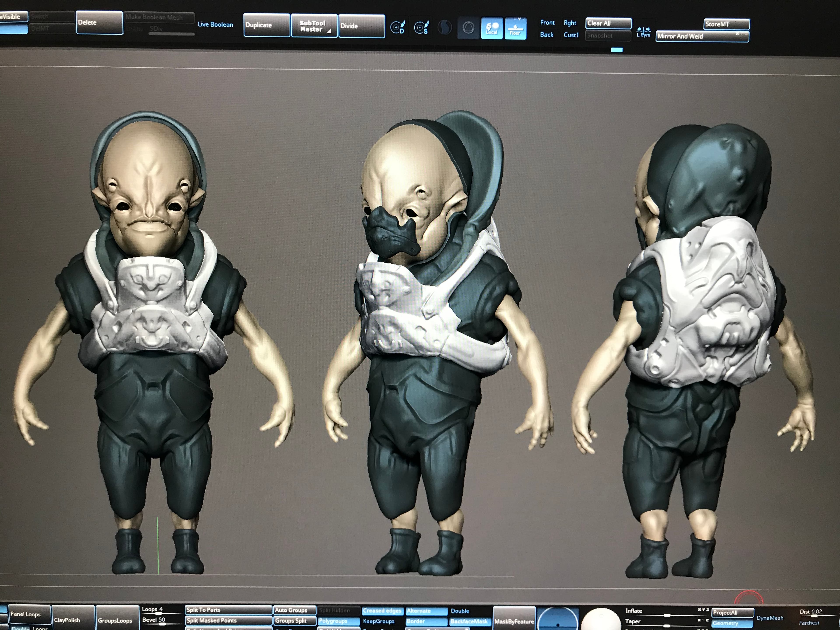Screen dimensions: 840x630
Task: Disable the BackfaceMask option
Action: (x=469, y=621)
